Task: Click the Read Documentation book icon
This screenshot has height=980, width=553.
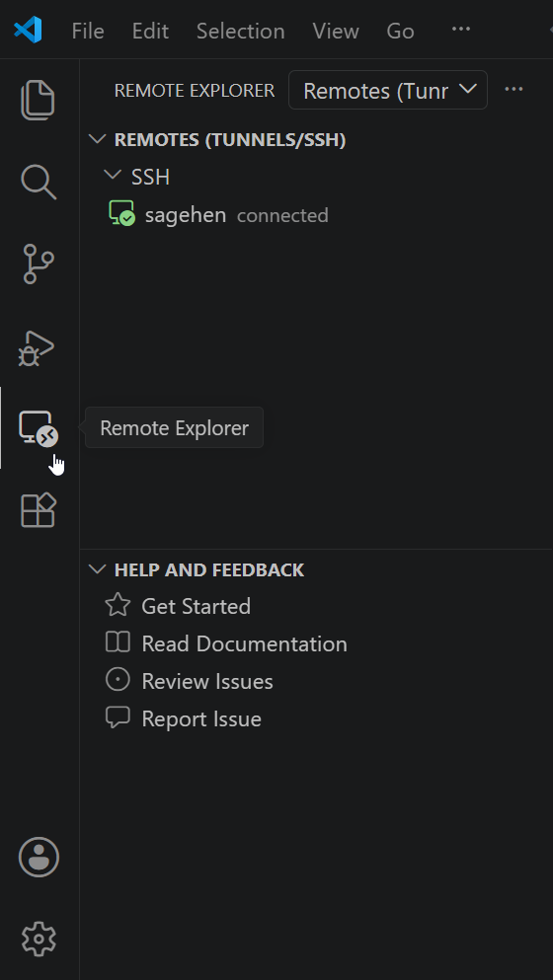Action: click(118, 642)
